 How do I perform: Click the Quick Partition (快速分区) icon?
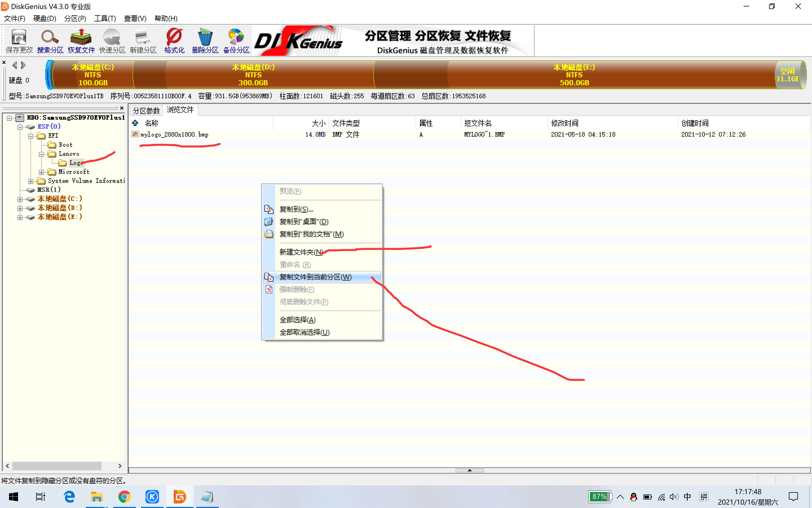[112, 41]
